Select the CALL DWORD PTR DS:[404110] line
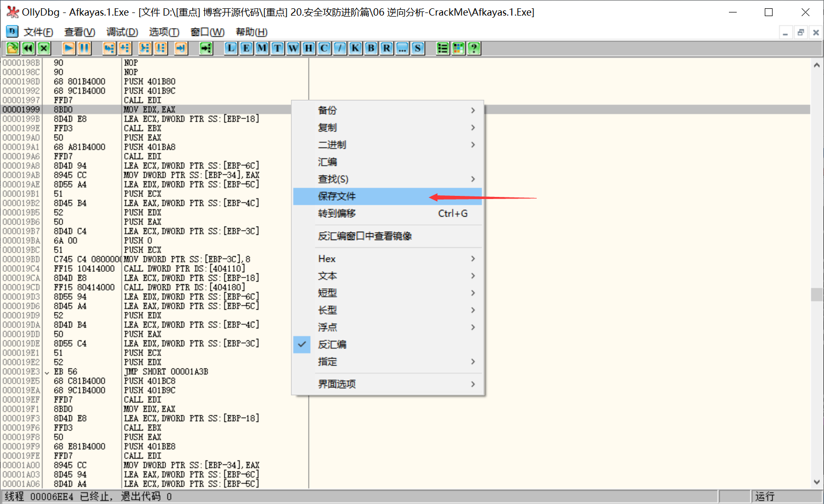824x504 pixels. click(x=184, y=269)
